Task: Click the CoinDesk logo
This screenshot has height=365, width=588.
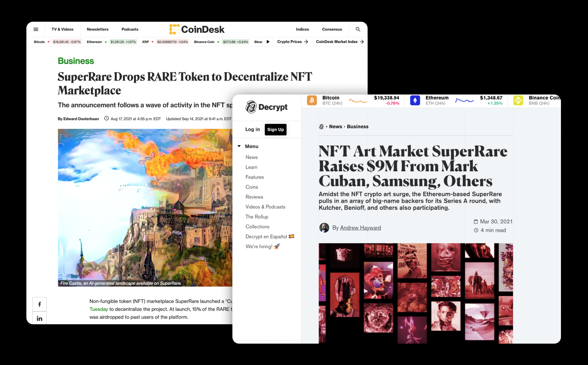Action: tap(197, 29)
